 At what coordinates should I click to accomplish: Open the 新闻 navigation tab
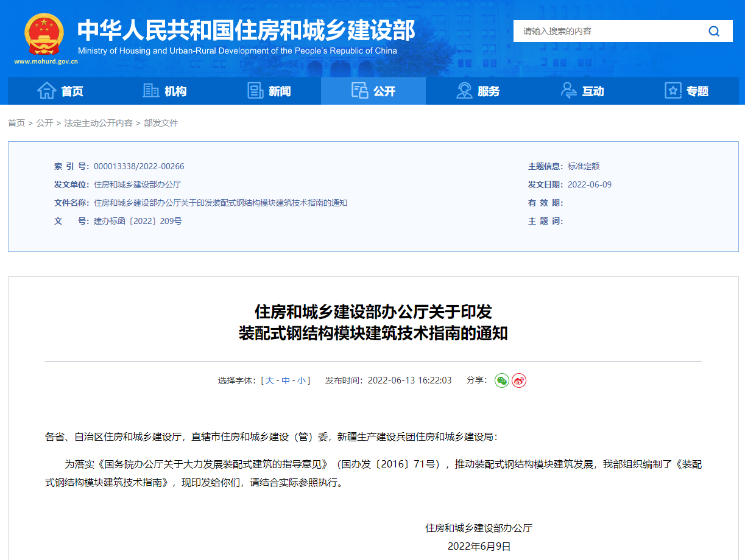(269, 91)
